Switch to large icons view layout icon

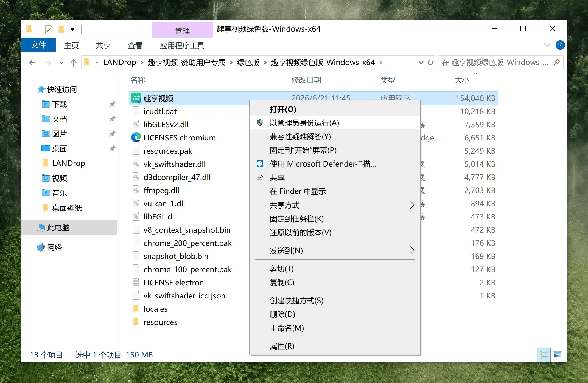(558, 355)
